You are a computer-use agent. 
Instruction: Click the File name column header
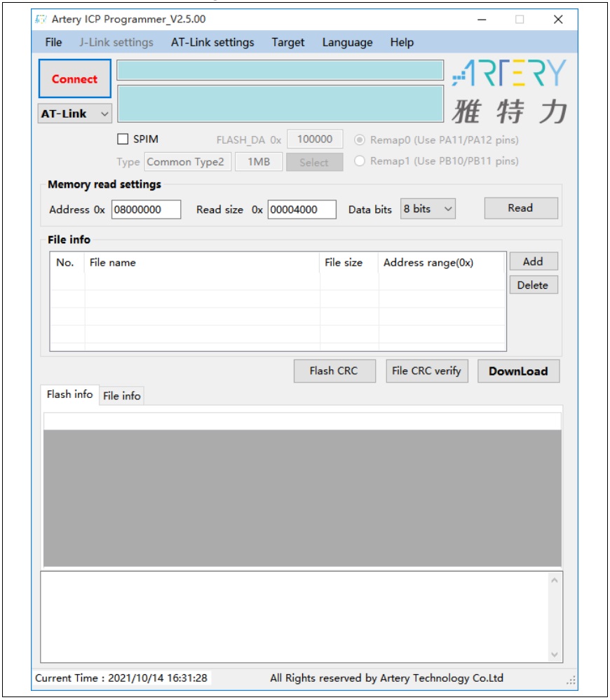pos(203,263)
